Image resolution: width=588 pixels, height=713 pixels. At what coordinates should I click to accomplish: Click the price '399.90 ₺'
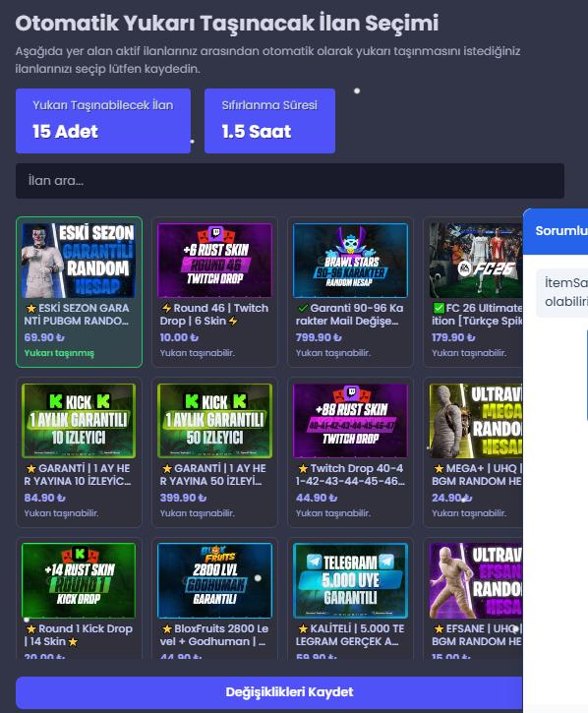(183, 498)
